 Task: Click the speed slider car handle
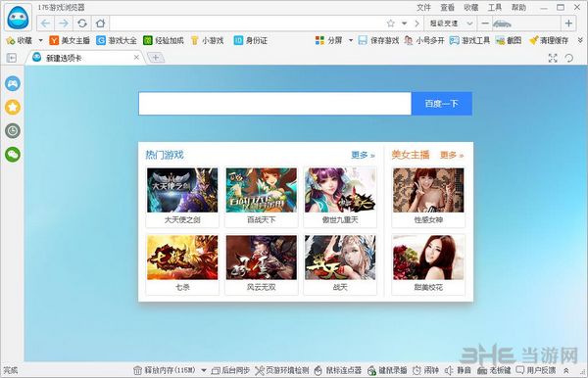click(x=502, y=24)
